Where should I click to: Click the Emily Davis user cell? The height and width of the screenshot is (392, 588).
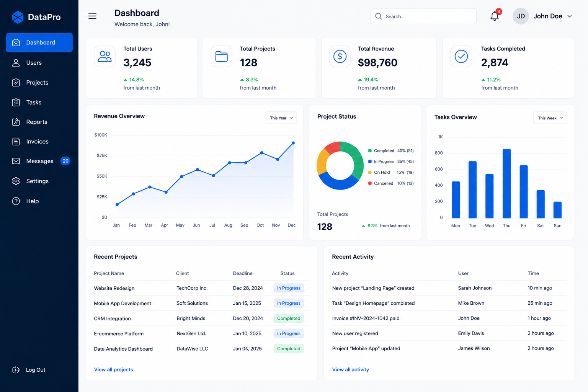471,333
